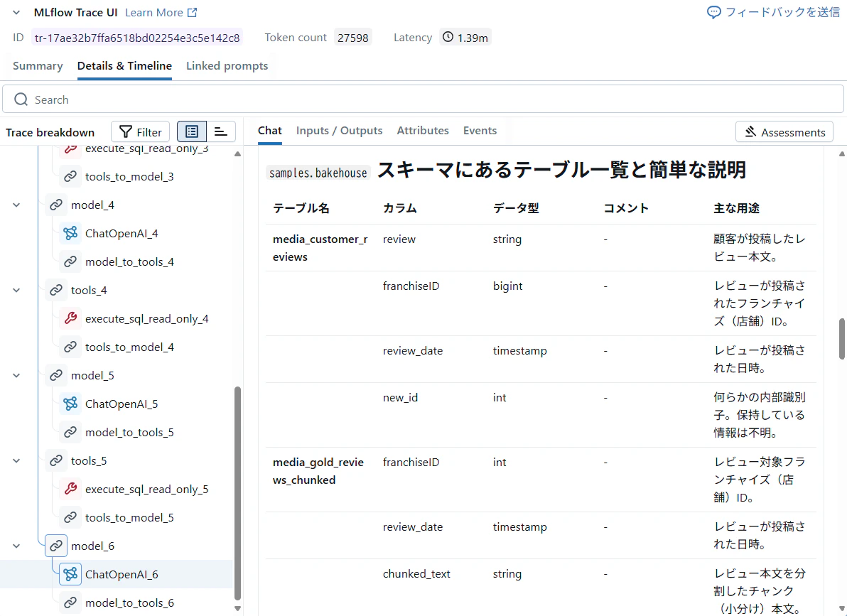
Task: Collapse the tools_4 span group
Action: tap(17, 291)
